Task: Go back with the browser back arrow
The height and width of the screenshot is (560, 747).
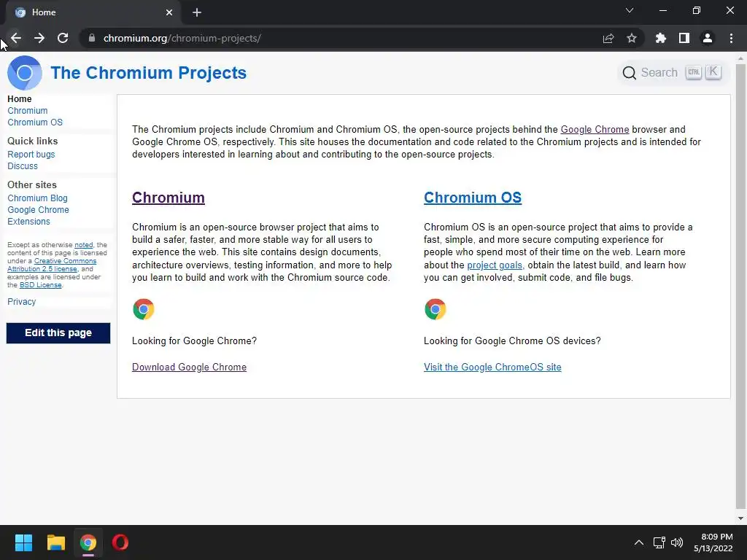Action: tap(16, 38)
